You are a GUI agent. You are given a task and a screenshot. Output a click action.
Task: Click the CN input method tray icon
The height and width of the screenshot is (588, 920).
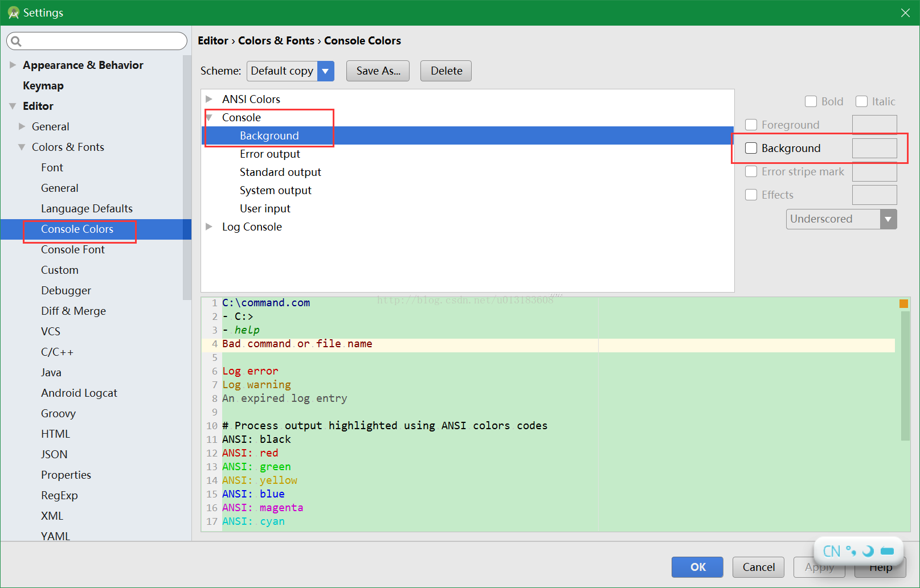tap(831, 551)
